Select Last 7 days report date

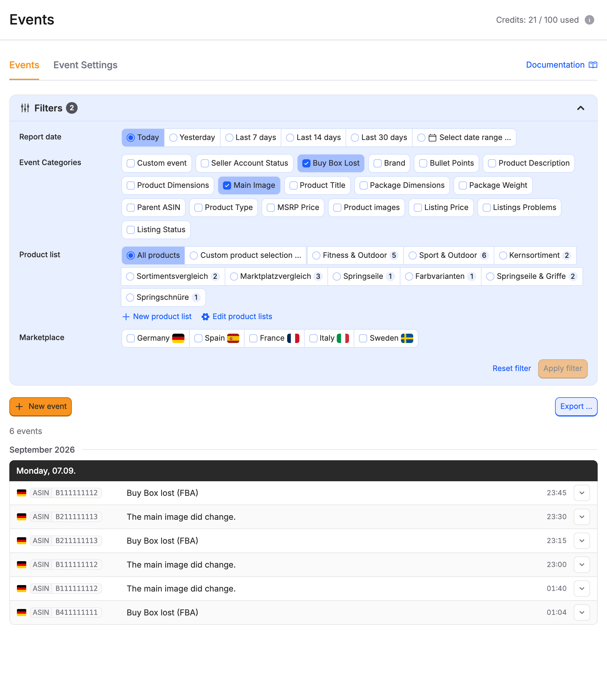(251, 138)
